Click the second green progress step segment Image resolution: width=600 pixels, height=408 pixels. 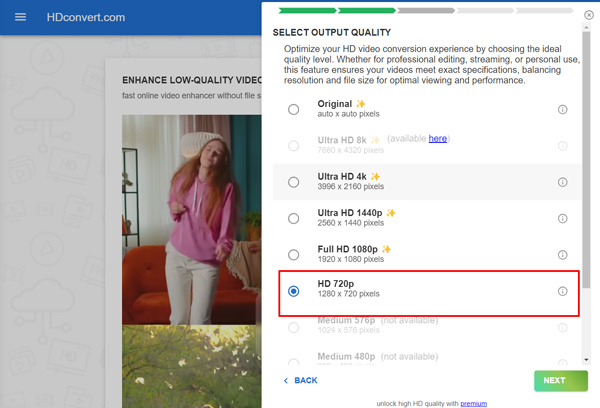coord(367,10)
